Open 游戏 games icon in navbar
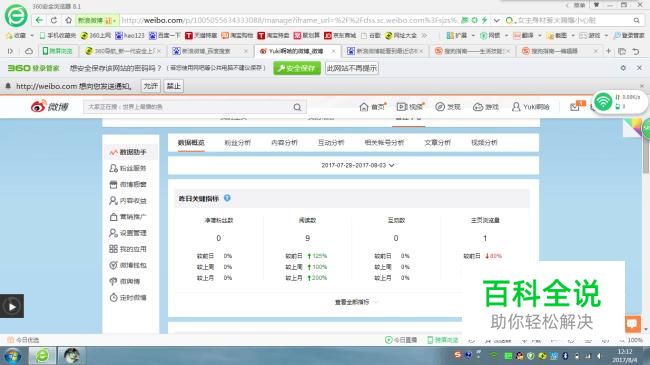 485,107
